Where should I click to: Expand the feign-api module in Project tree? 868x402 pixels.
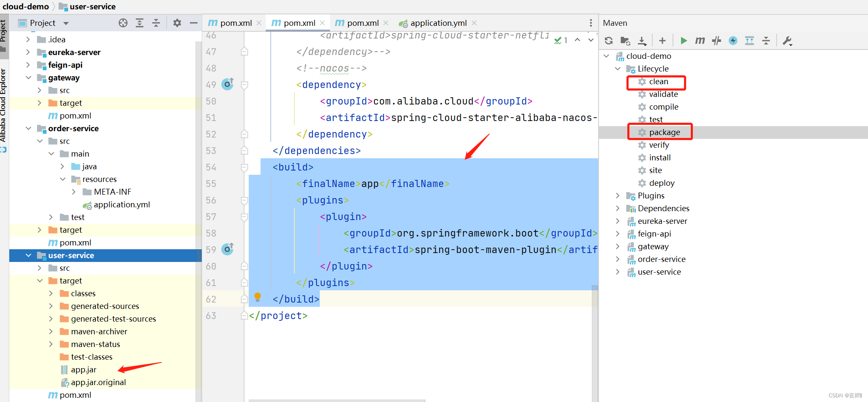[x=28, y=65]
